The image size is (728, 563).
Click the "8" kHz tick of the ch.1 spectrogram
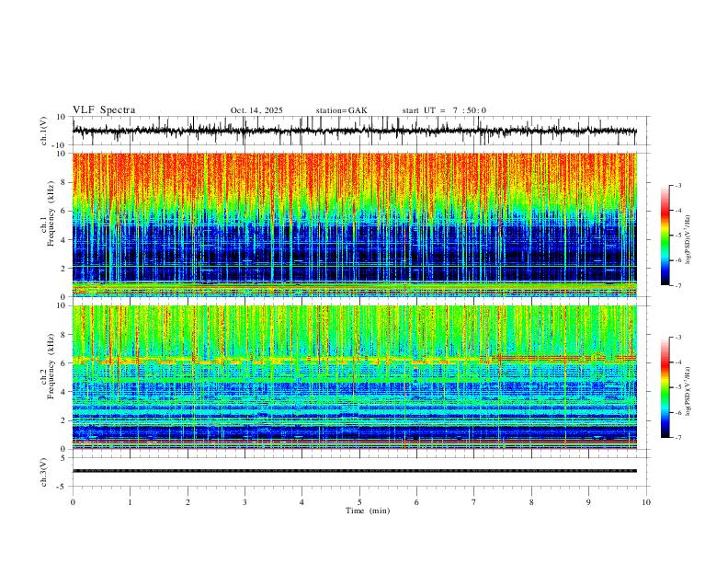(63, 182)
